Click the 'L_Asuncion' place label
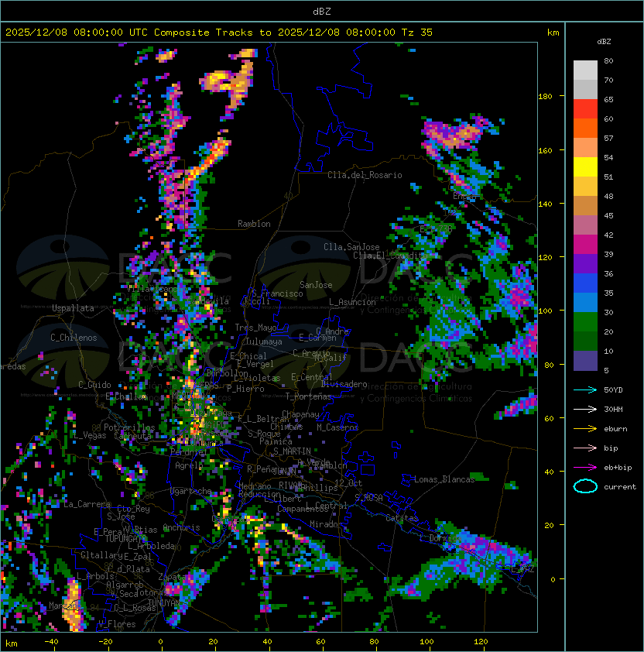This screenshot has width=644, height=652. coord(352,302)
